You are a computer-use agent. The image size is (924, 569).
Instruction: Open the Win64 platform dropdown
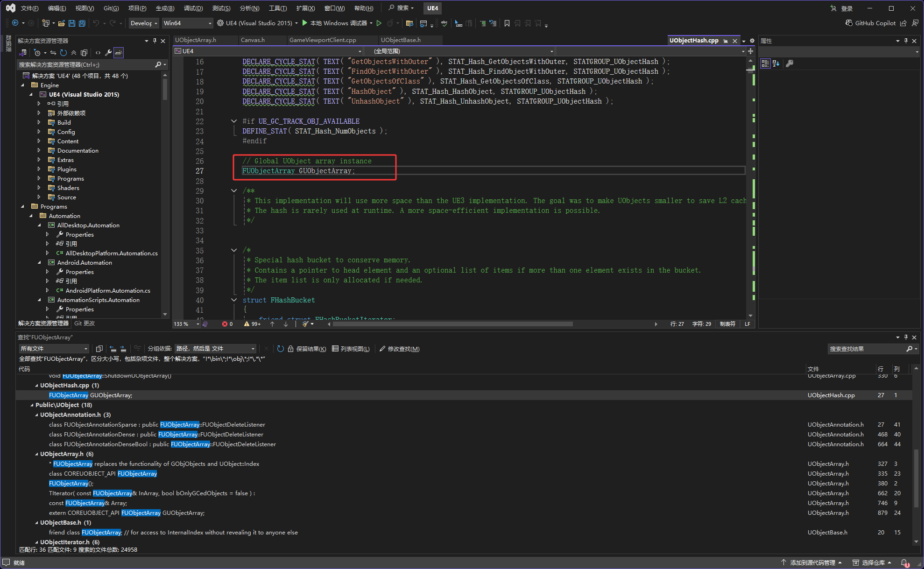[x=187, y=23]
